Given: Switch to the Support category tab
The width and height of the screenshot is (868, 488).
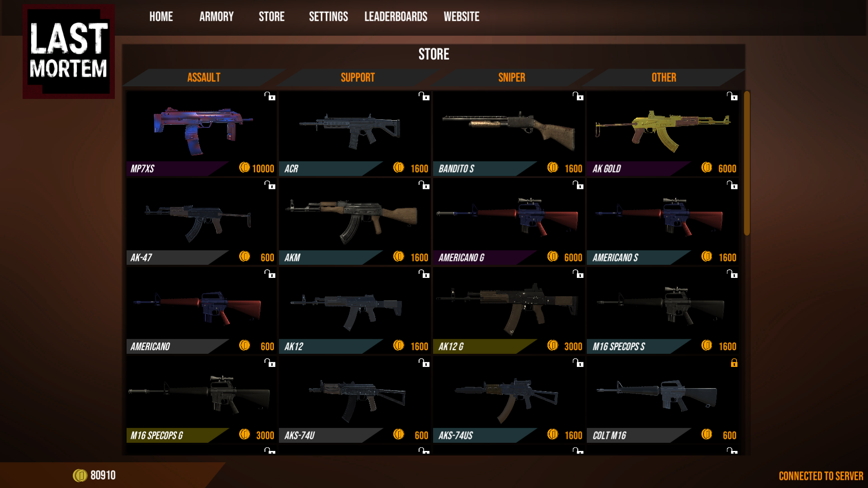Looking at the screenshot, I should point(358,78).
